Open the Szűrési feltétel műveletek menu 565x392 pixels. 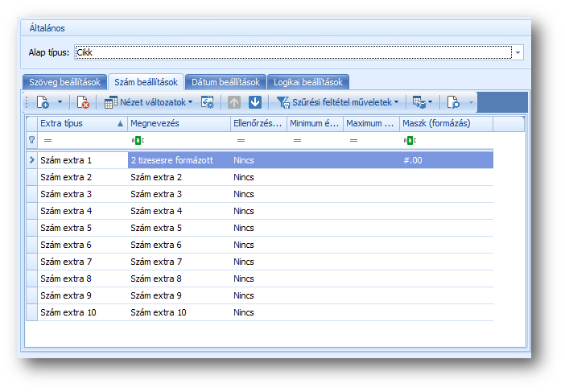coord(338,102)
